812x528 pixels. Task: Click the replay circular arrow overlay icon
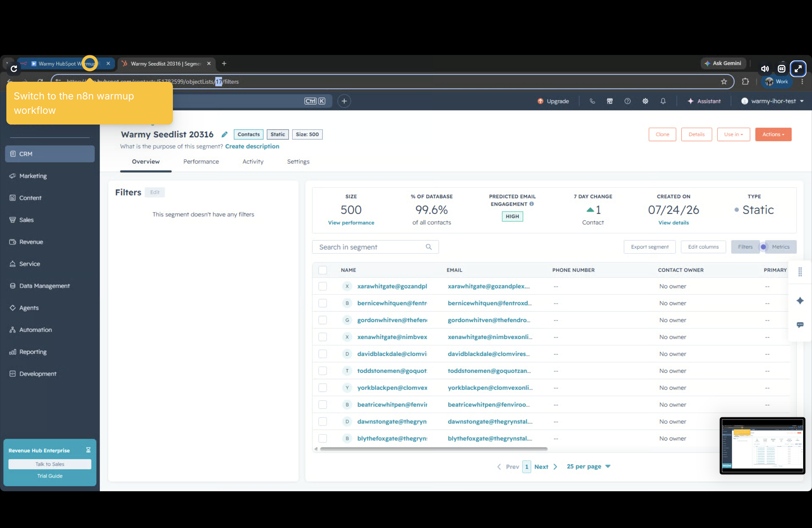point(14,69)
